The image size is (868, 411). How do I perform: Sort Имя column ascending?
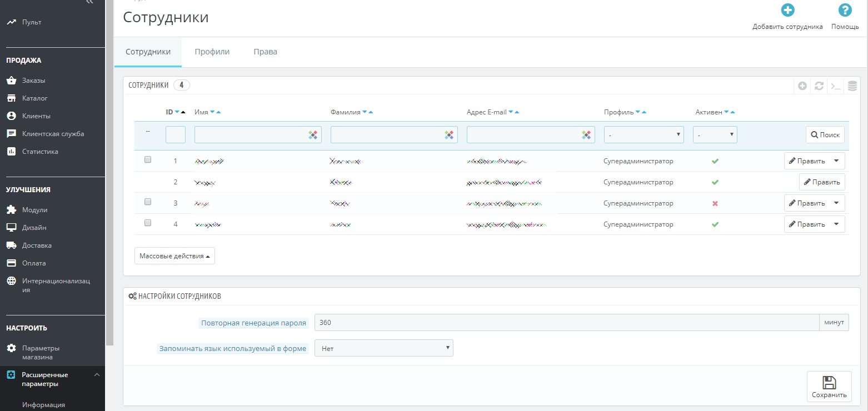pos(218,112)
